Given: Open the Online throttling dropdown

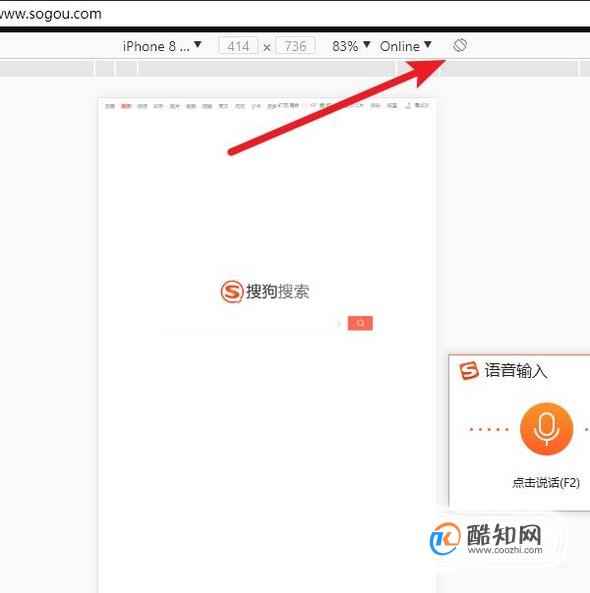Looking at the screenshot, I should 405,46.
